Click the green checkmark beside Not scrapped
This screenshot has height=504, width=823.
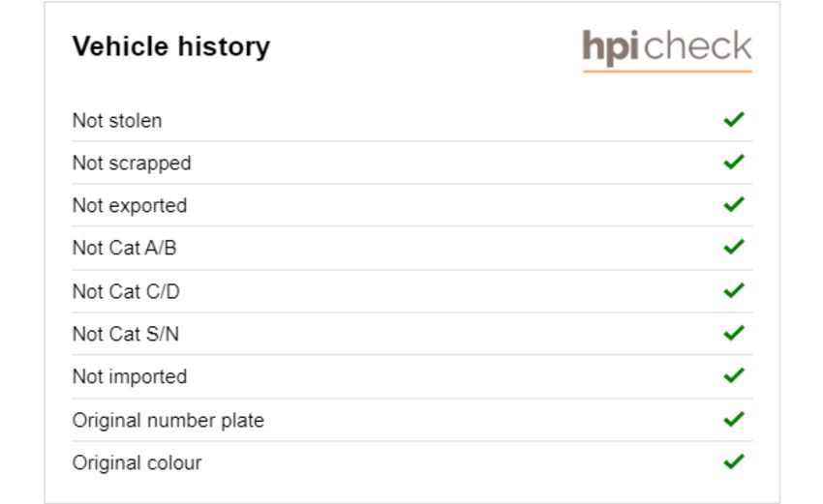tap(734, 163)
